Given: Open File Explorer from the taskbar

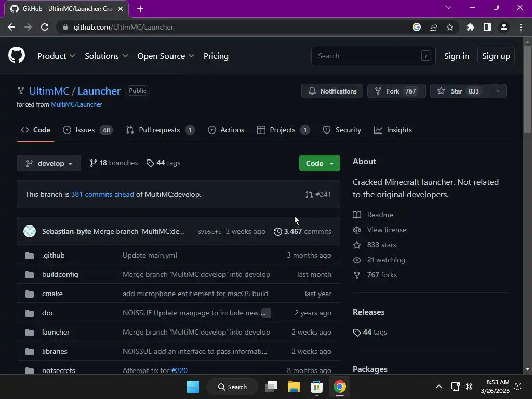Looking at the screenshot, I should 294,387.
